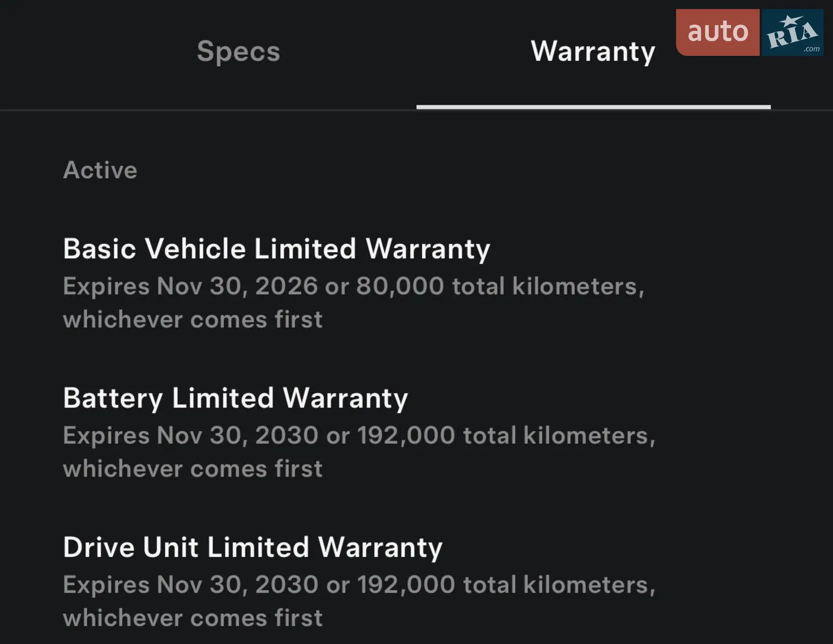Viewport: 833px width, 644px height.
Task: Switch to the Specs tab
Action: (238, 52)
